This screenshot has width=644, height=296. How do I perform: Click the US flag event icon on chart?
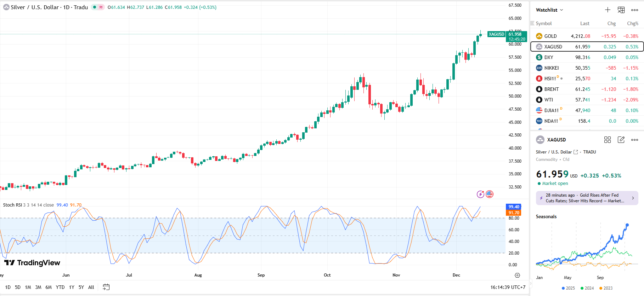point(490,194)
